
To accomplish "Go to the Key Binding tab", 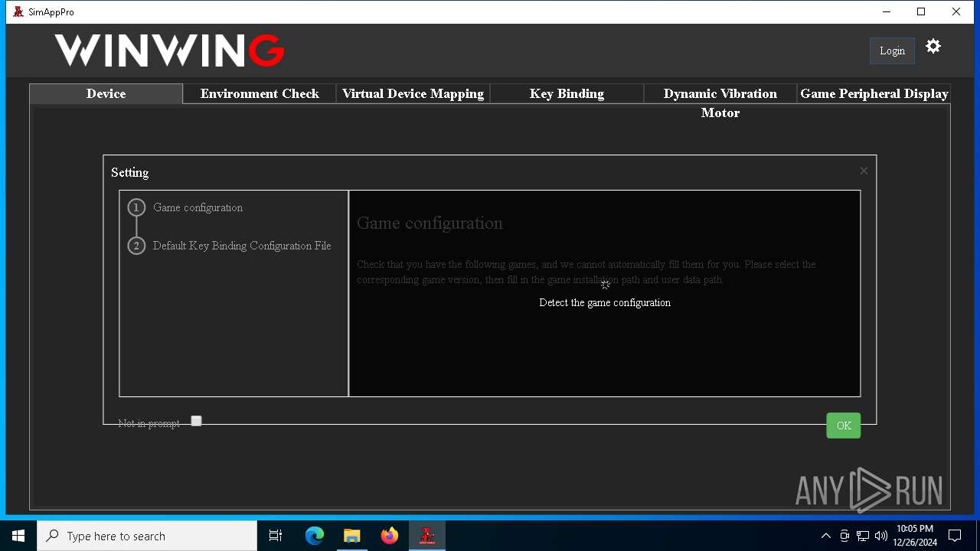I will click(567, 93).
